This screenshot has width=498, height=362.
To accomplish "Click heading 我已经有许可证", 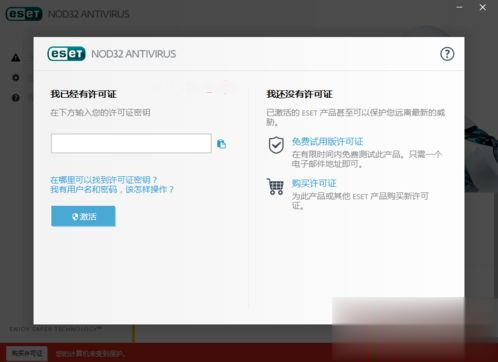I will pyautogui.click(x=83, y=94).
